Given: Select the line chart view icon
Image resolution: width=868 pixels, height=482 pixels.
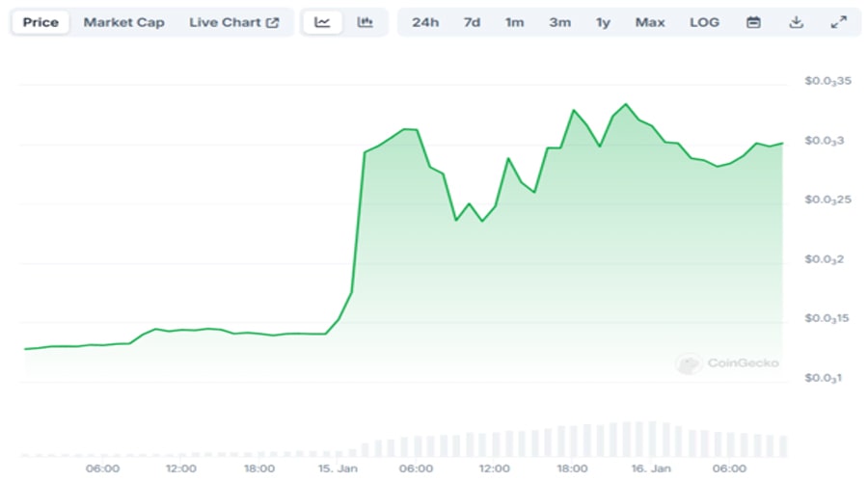Looking at the screenshot, I should point(323,22).
